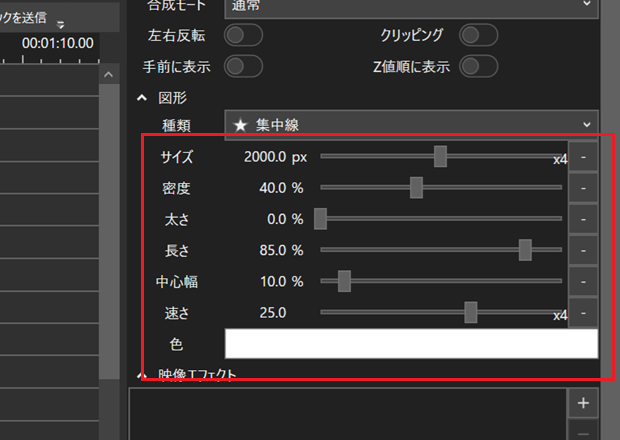This screenshot has height=440, width=620.
Task: Toggle the 左右反転 switch
Action: click(x=243, y=35)
